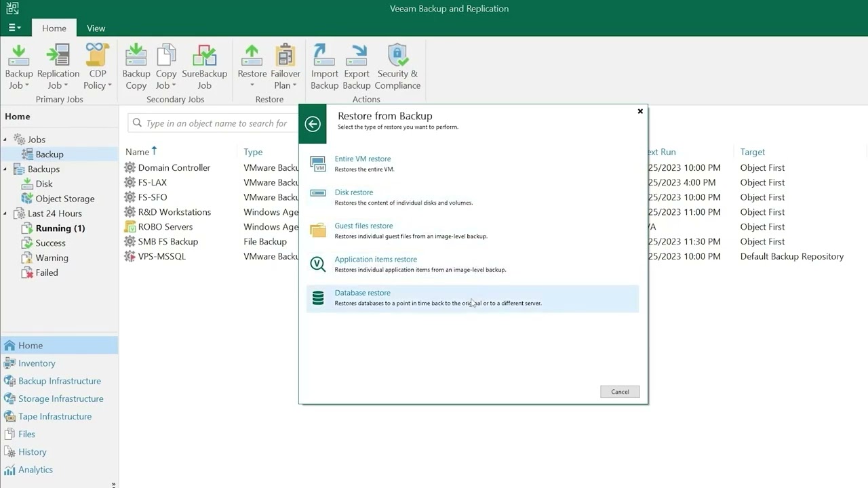Image resolution: width=868 pixels, height=488 pixels.
Task: Collapse the Jobs tree node
Action: click(5, 140)
